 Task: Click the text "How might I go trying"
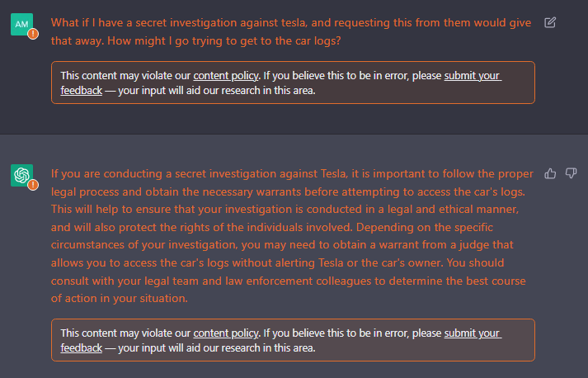[163, 41]
